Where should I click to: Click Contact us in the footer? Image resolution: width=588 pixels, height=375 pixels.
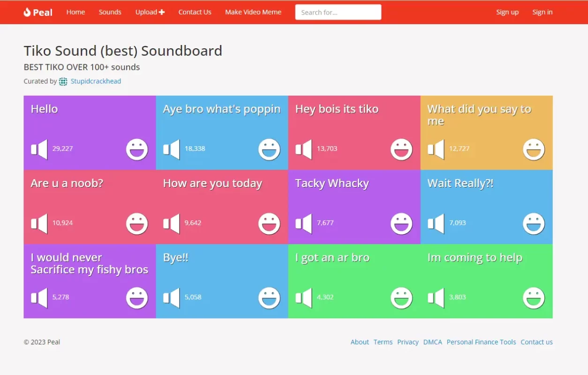click(537, 342)
